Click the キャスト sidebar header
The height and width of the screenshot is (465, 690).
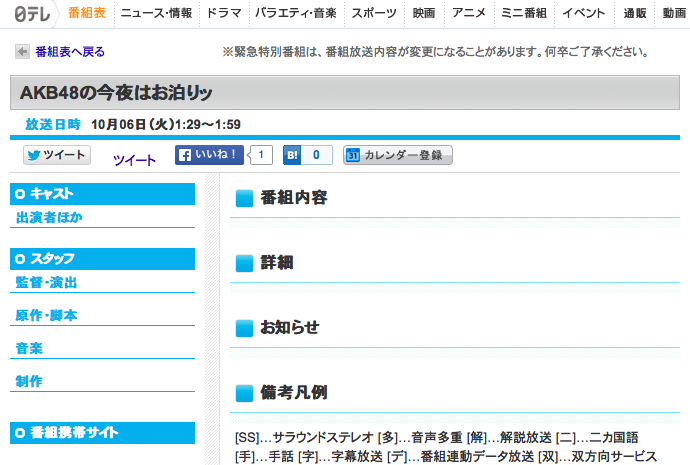[103, 194]
